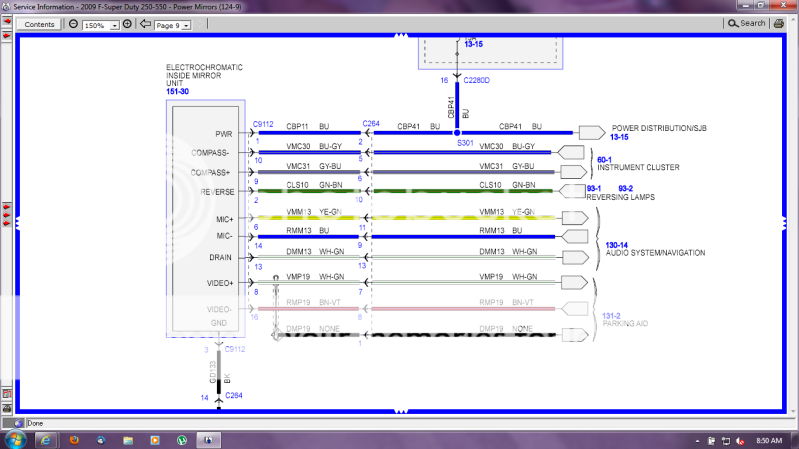
Task: Launch Internet Explorer from the taskbar
Action: click(47, 440)
